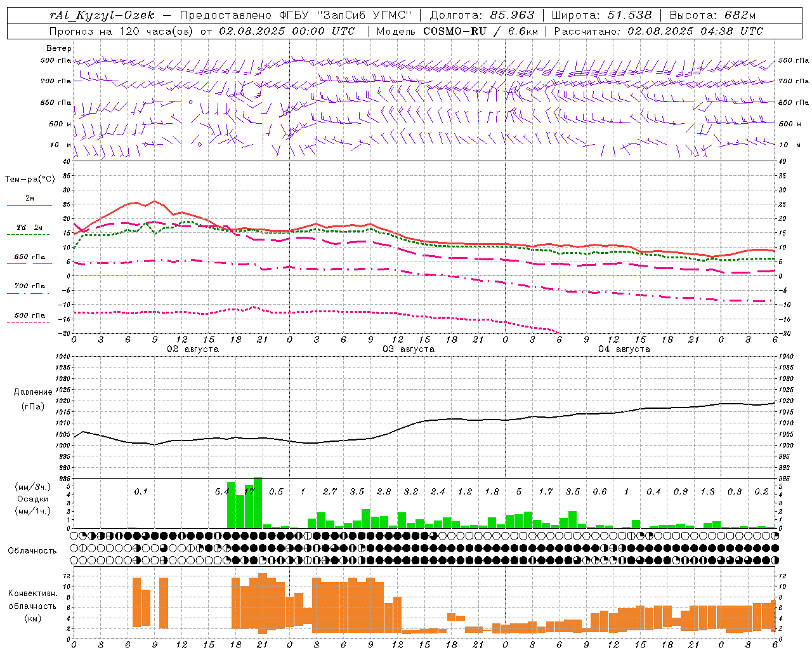Click the model name COSMO-RU / 6.6км
The image size is (812, 650).
pyautogui.click(x=481, y=31)
